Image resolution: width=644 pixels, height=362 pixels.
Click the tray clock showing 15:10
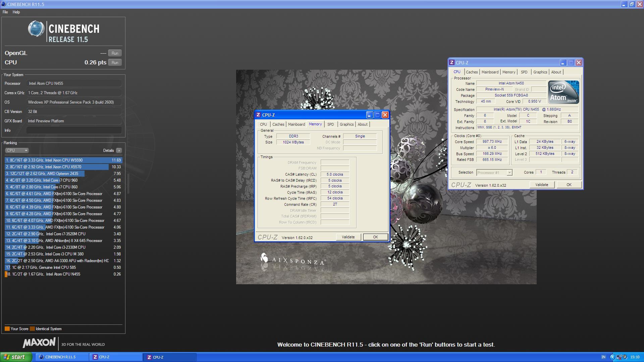(635, 357)
